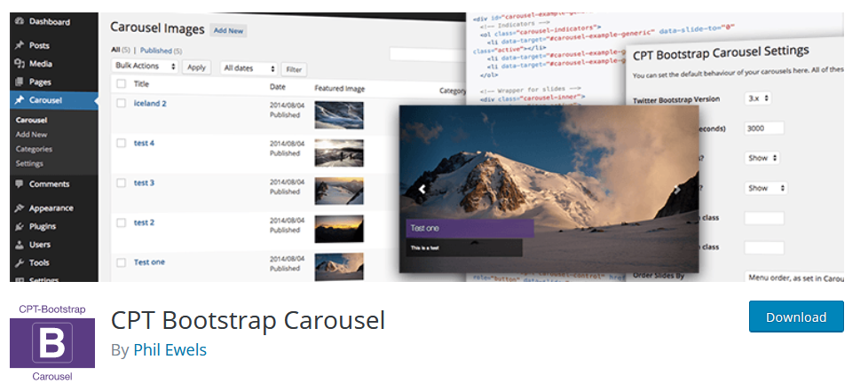This screenshot has height=391, width=868.
Task: Click the Date column header
Action: [278, 87]
